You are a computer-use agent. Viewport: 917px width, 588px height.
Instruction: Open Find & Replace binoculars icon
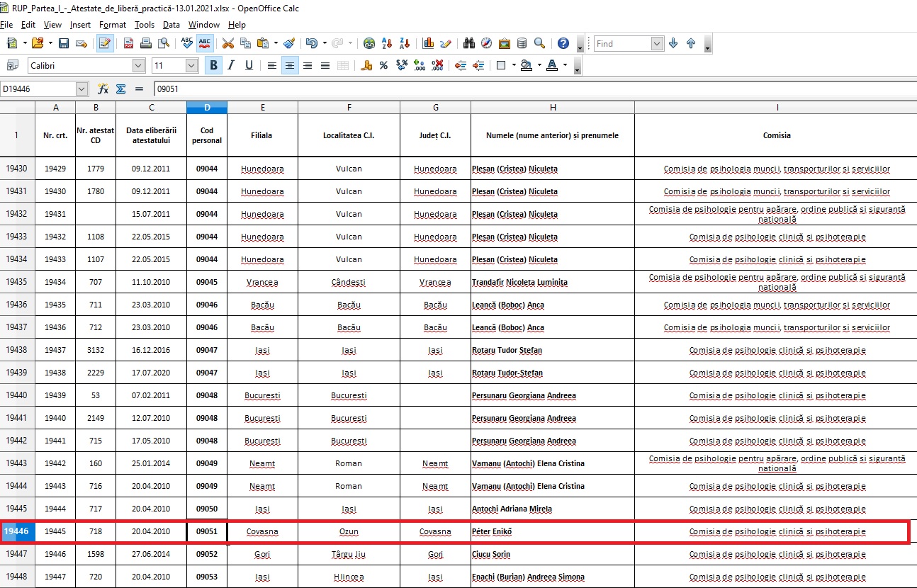point(469,43)
